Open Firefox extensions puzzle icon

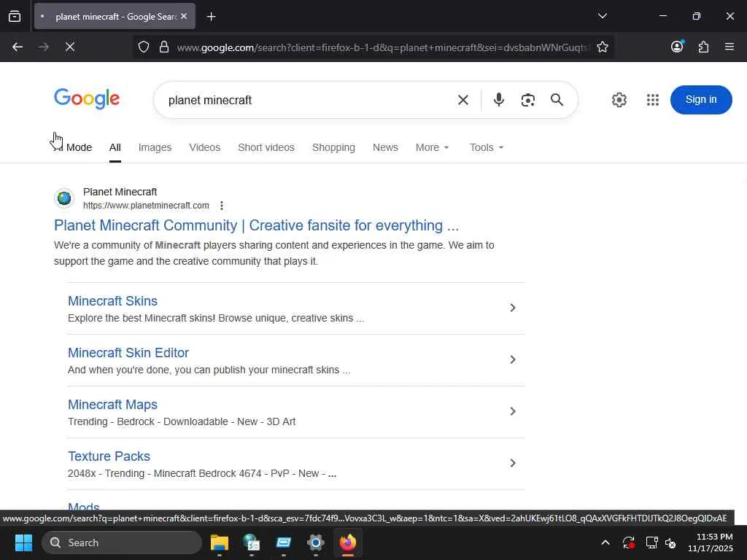point(703,47)
